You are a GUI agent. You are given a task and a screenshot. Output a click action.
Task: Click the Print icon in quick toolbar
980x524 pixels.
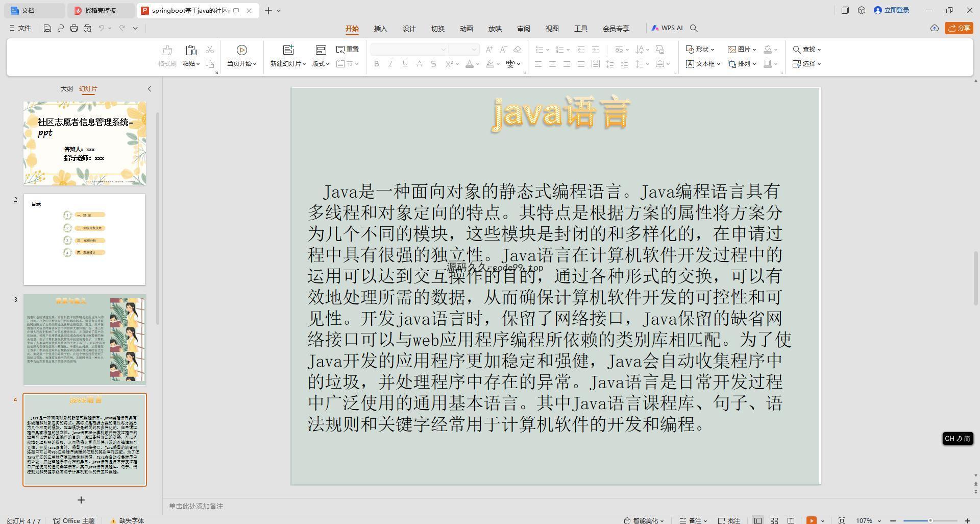pos(74,28)
